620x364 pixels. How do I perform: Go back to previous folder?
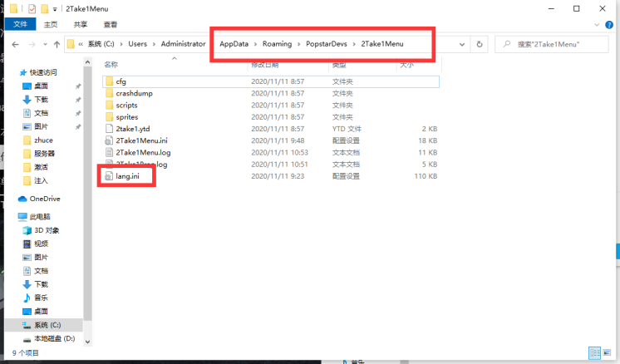16,44
